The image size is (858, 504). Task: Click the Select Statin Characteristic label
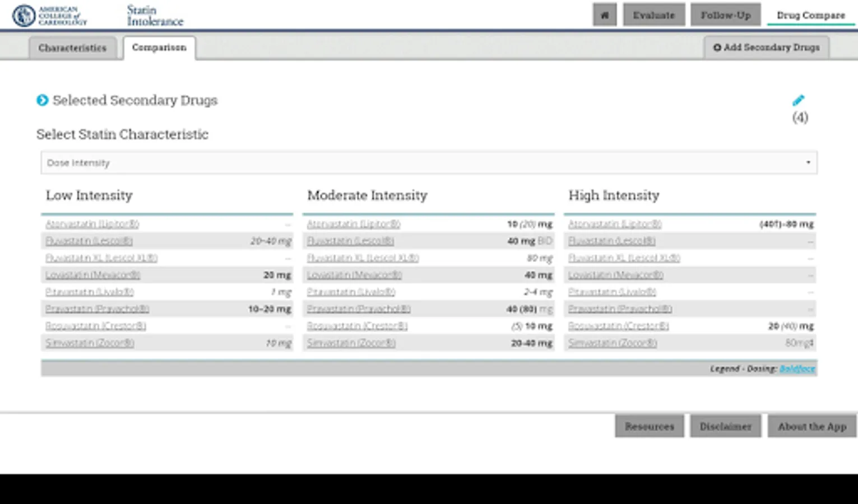122,134
